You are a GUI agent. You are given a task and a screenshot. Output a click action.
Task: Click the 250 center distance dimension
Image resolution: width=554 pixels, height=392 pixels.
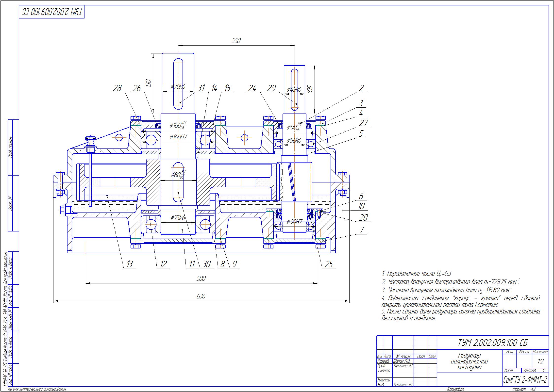pos(236,41)
